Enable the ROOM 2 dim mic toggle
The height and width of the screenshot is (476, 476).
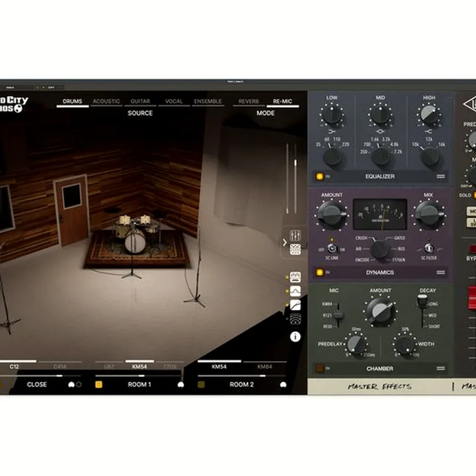coord(201,385)
